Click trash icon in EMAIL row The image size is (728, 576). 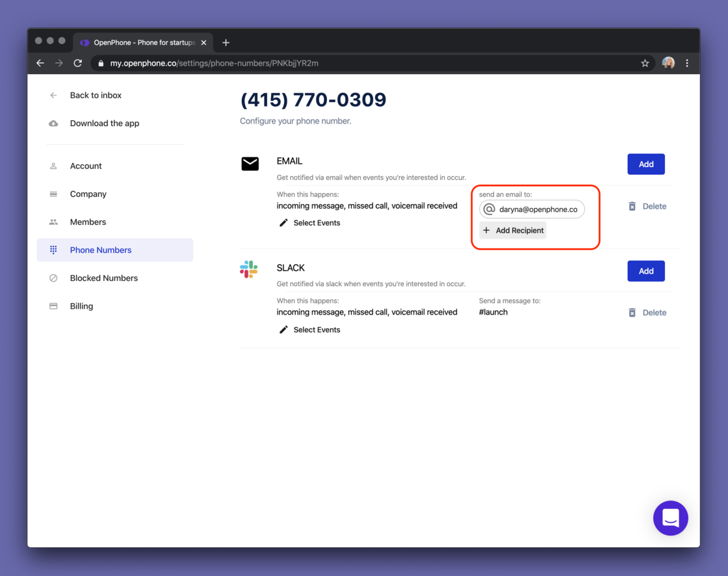632,206
